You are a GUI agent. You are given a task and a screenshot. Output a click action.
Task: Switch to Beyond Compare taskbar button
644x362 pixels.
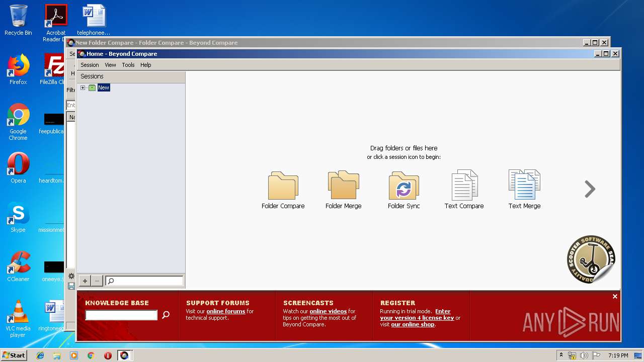click(x=124, y=355)
